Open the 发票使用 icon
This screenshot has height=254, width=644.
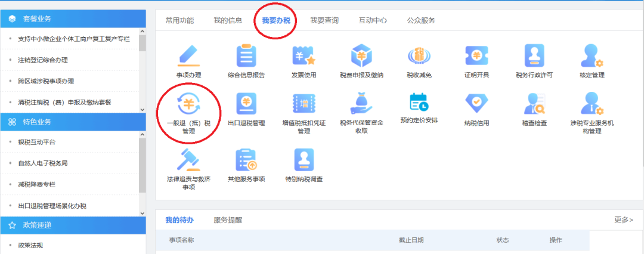(304, 56)
